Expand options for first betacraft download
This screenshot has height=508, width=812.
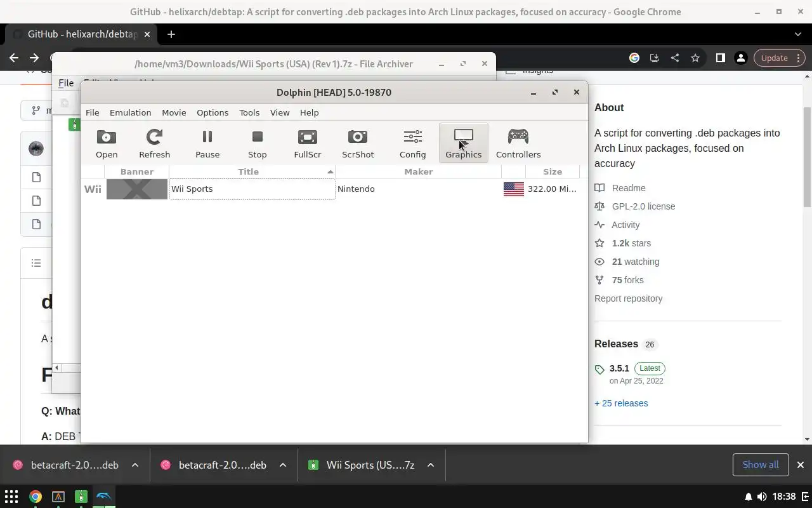pos(135,465)
